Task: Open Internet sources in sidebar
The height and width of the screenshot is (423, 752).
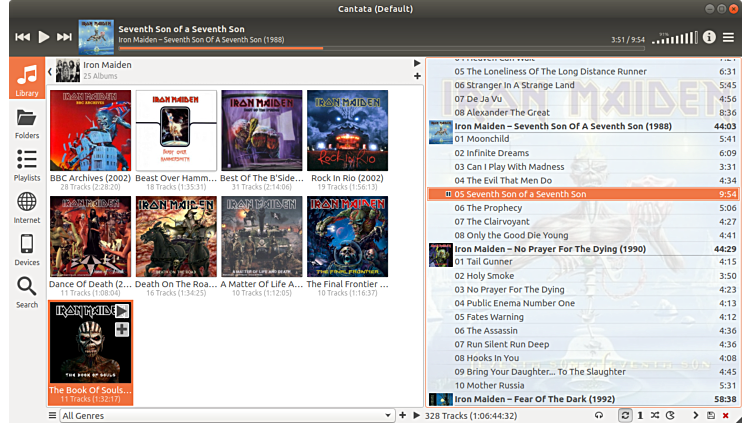Action: pos(27,207)
